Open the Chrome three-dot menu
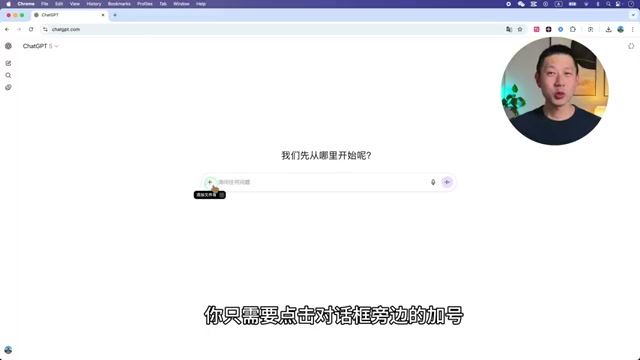This screenshot has height=360, width=640. point(633,29)
